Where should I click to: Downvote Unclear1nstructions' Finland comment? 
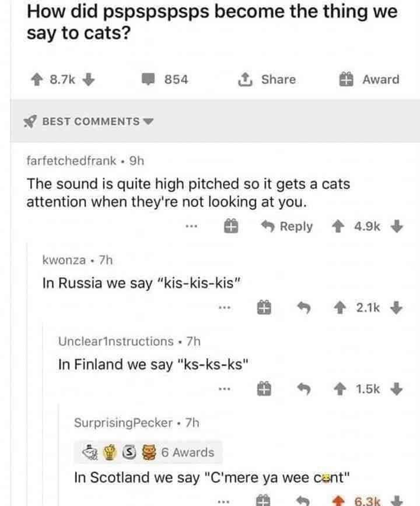[x=398, y=388]
